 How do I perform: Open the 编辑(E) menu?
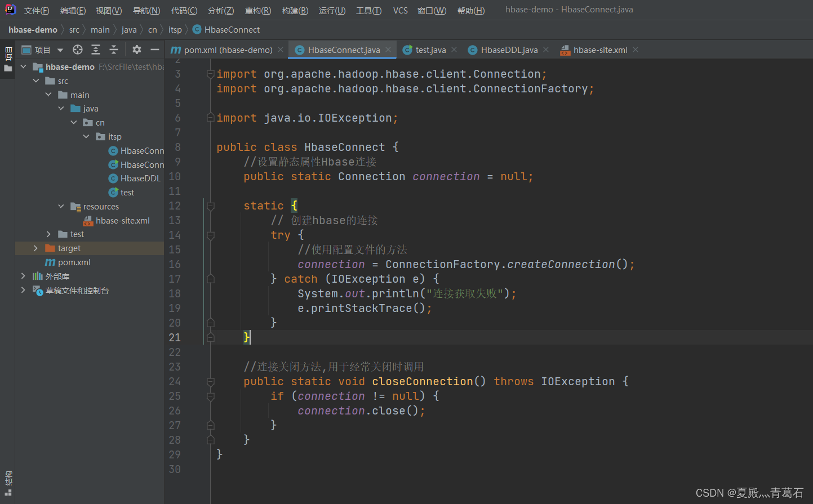click(73, 10)
